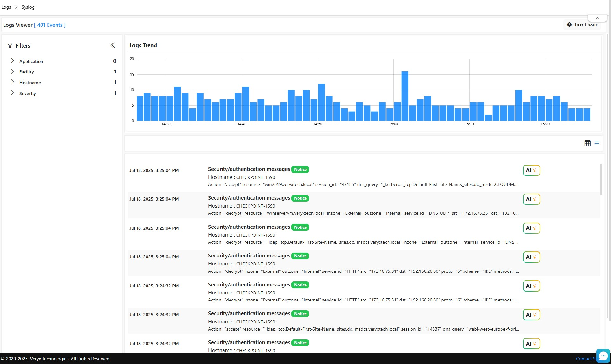Expand the Severity filter
Viewport: 611px width, 364px height.
coord(12,93)
